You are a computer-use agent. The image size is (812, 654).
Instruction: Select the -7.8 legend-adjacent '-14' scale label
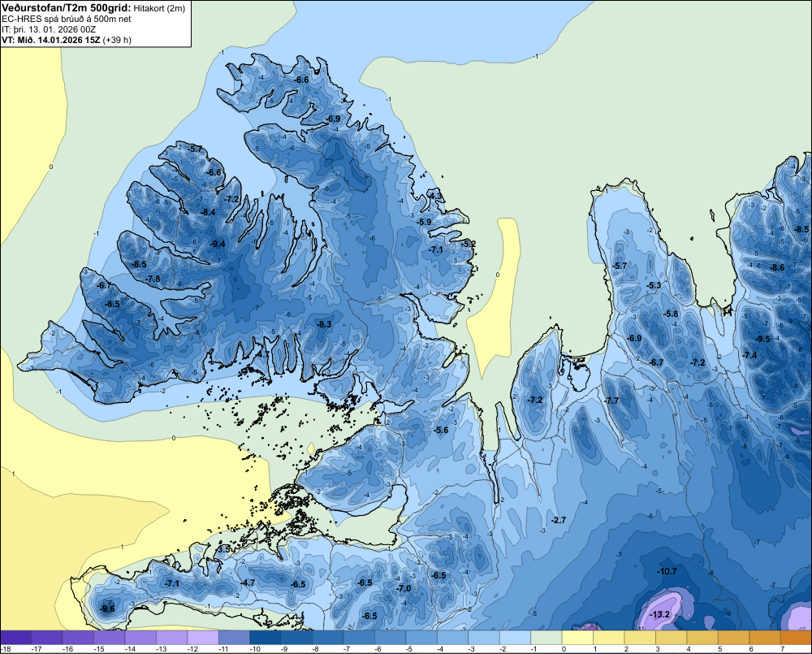(x=131, y=649)
